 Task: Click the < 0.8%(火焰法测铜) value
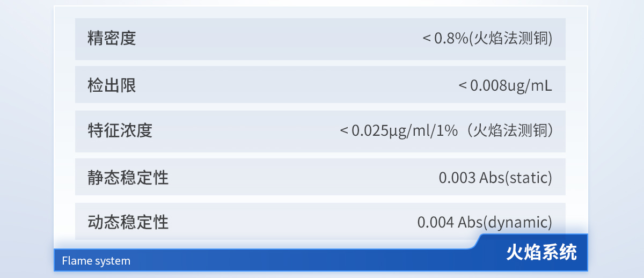tap(487, 39)
